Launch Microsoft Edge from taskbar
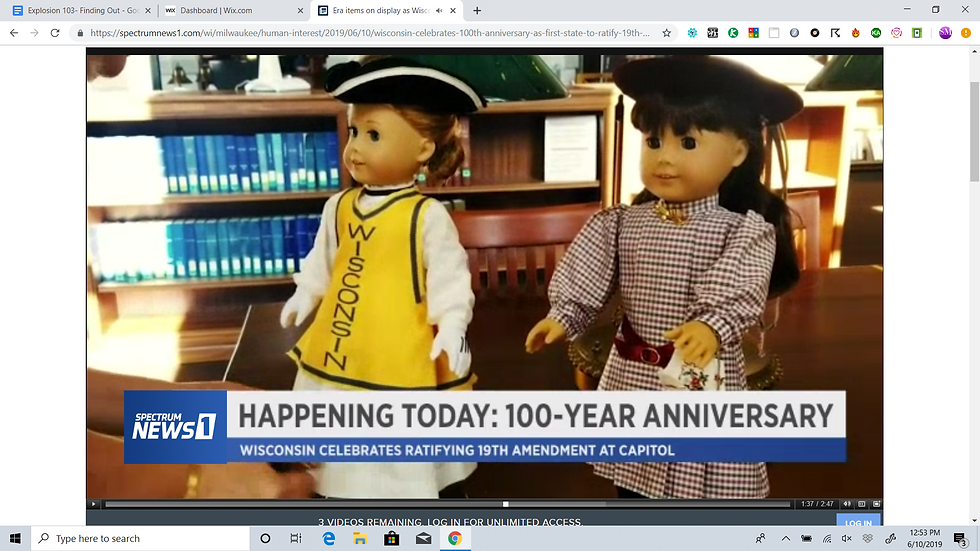 pyautogui.click(x=329, y=539)
